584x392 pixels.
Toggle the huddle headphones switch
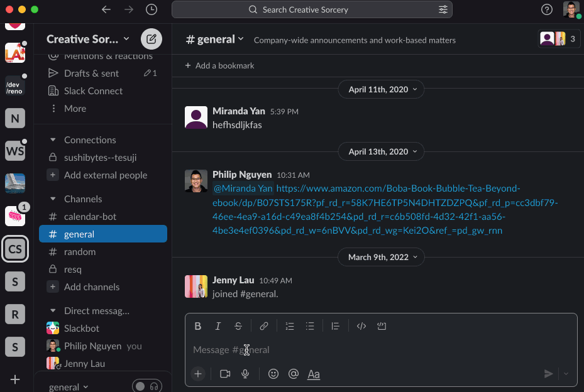point(147,386)
